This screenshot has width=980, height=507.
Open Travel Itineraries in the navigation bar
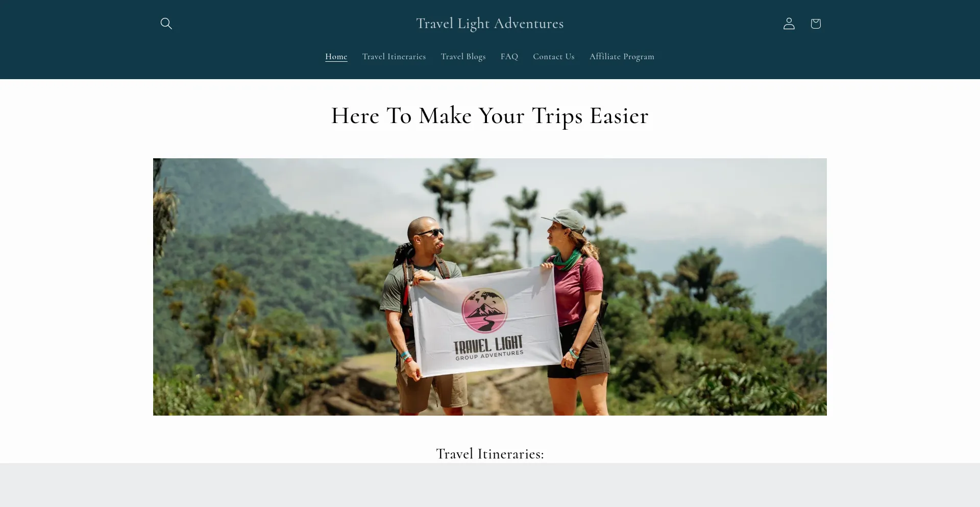tap(394, 57)
